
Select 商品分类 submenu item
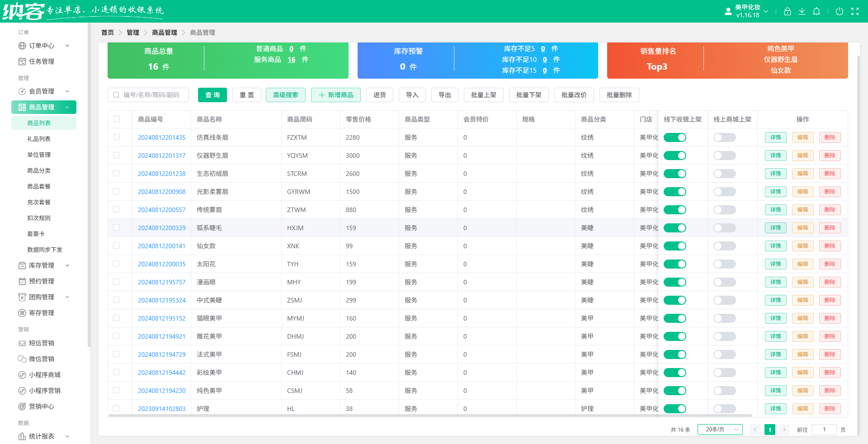39,170
